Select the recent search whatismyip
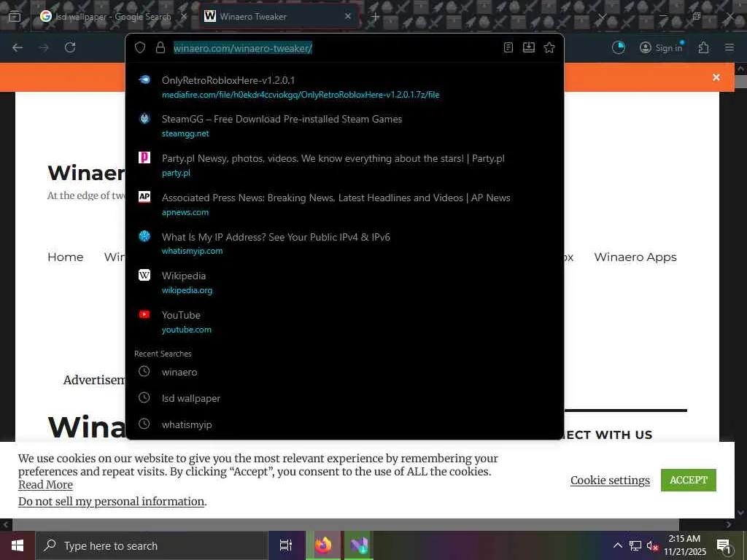Screen dimensions: 747x560 344,424
